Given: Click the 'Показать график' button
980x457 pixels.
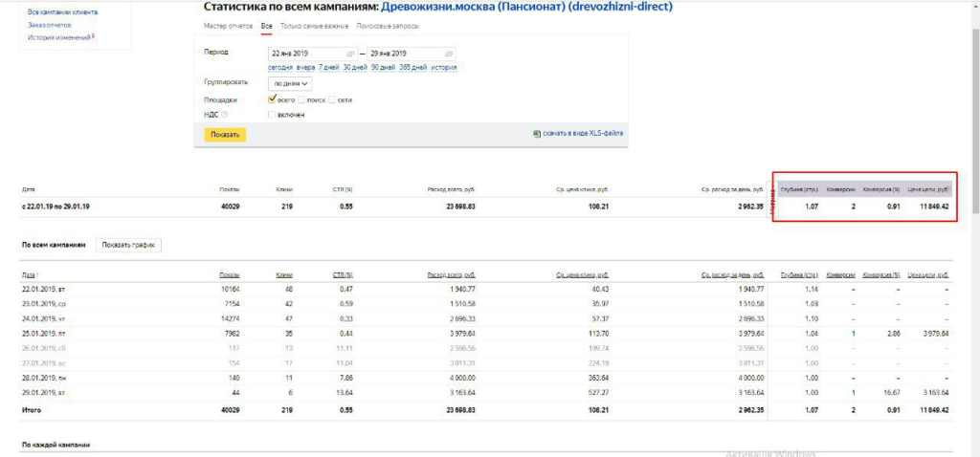Looking at the screenshot, I should point(129,246).
